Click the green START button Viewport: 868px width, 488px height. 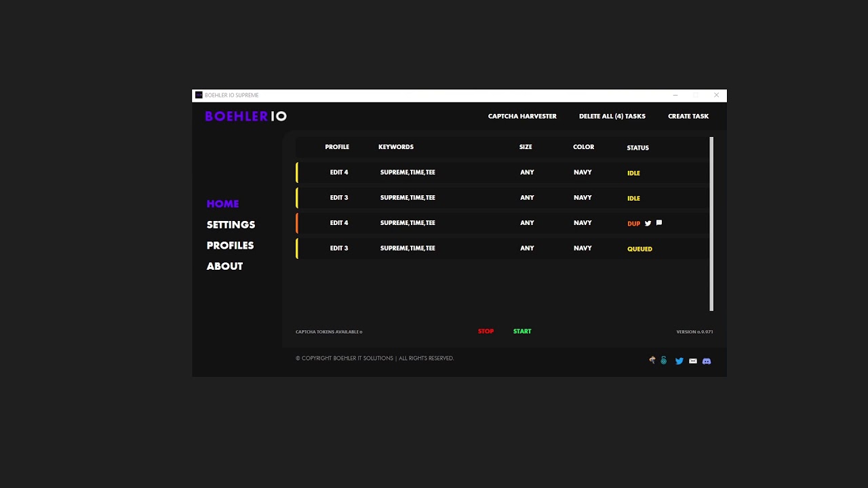(522, 331)
